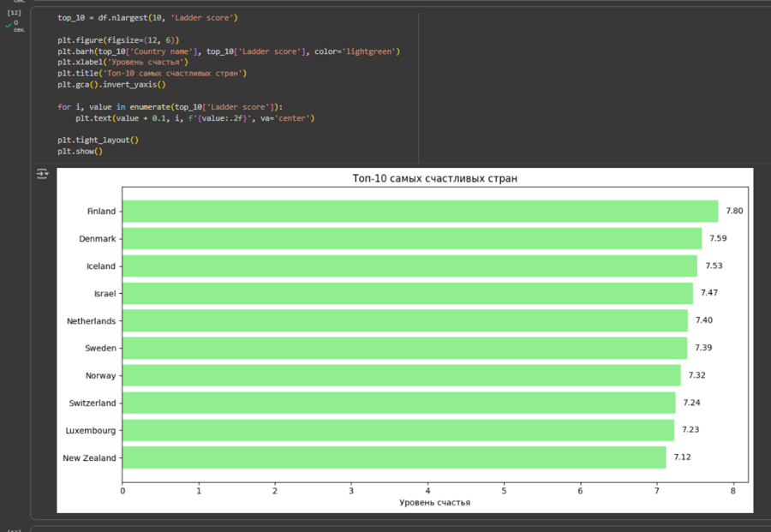Click the plt.gca().invert_yaxis() line
The image size is (771, 532).
click(x=111, y=85)
